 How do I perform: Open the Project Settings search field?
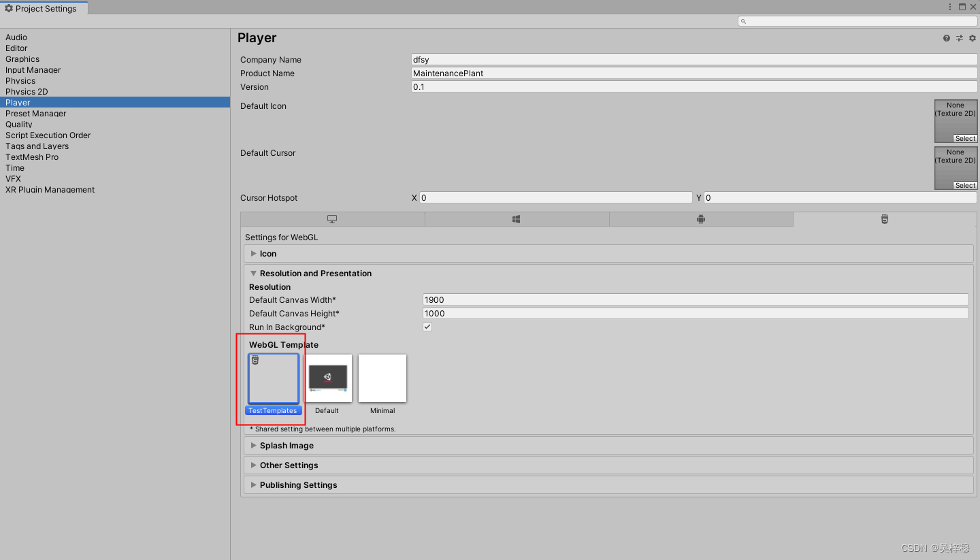[857, 20]
